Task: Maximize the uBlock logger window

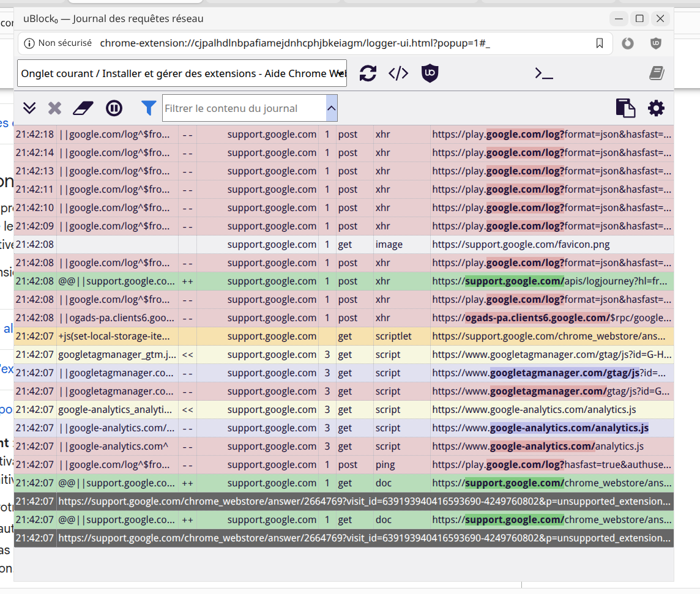Action: 639,19
